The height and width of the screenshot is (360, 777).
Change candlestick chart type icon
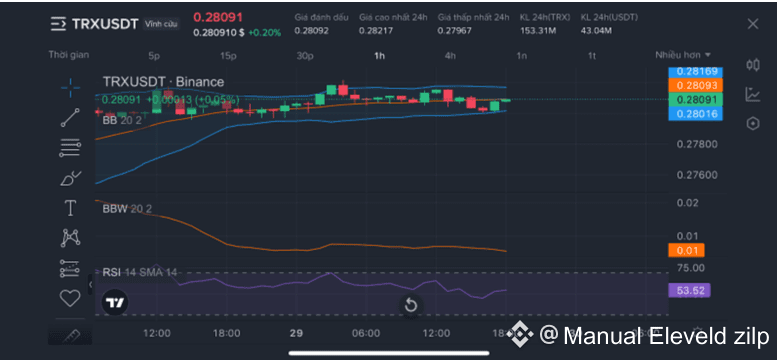tap(753, 64)
